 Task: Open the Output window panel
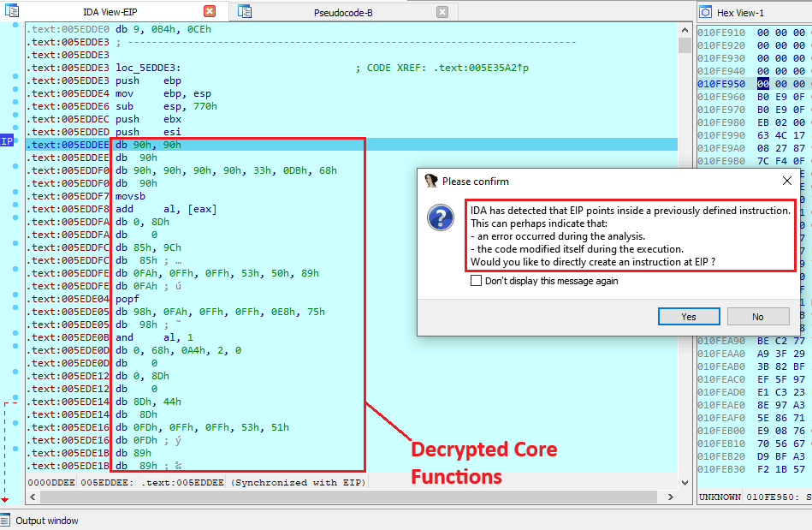pyautogui.click(x=46, y=521)
